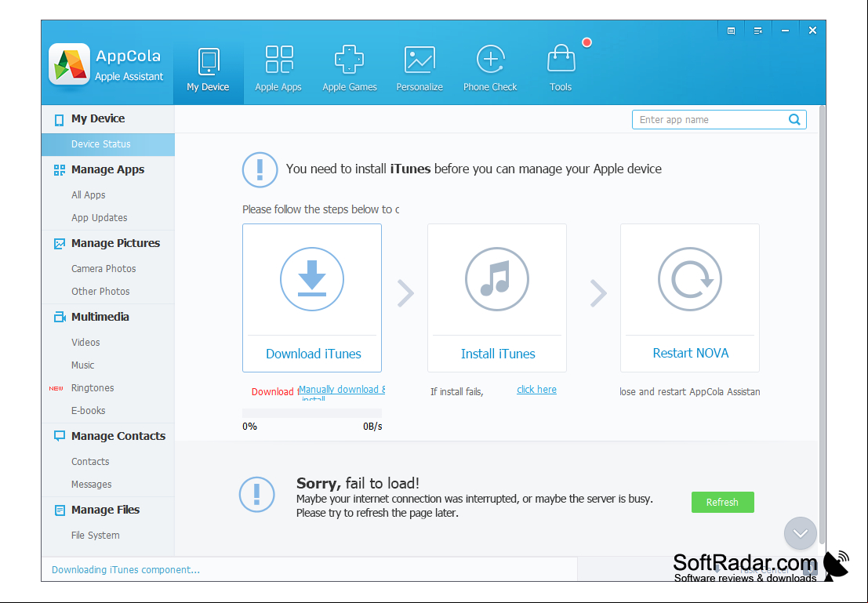Switch to the Apple Apps tab
The height and width of the screenshot is (603, 868).
(x=278, y=70)
